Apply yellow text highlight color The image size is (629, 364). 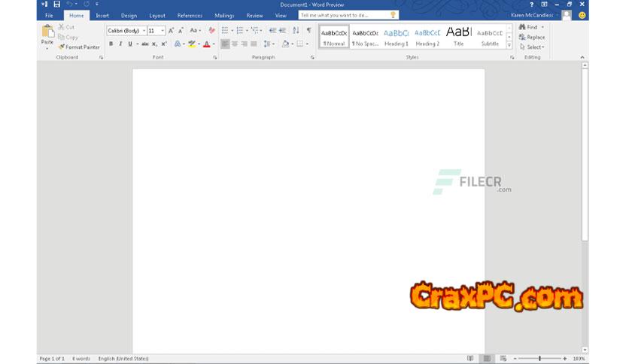point(192,44)
